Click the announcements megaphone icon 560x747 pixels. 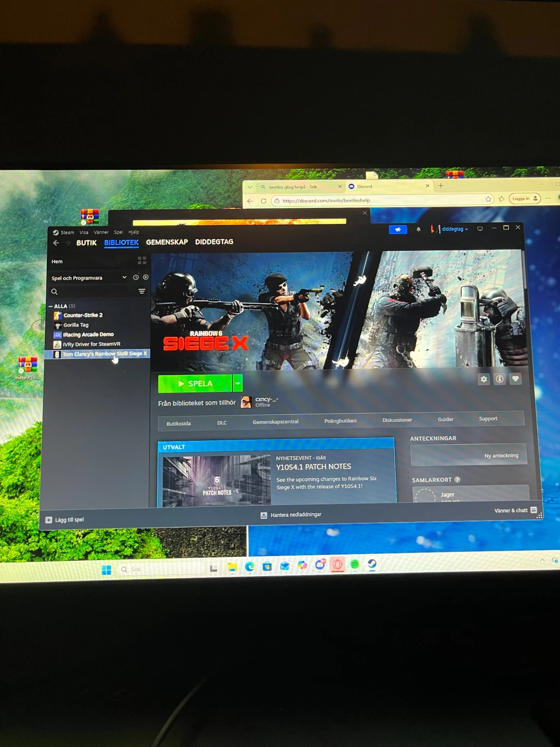(397, 229)
